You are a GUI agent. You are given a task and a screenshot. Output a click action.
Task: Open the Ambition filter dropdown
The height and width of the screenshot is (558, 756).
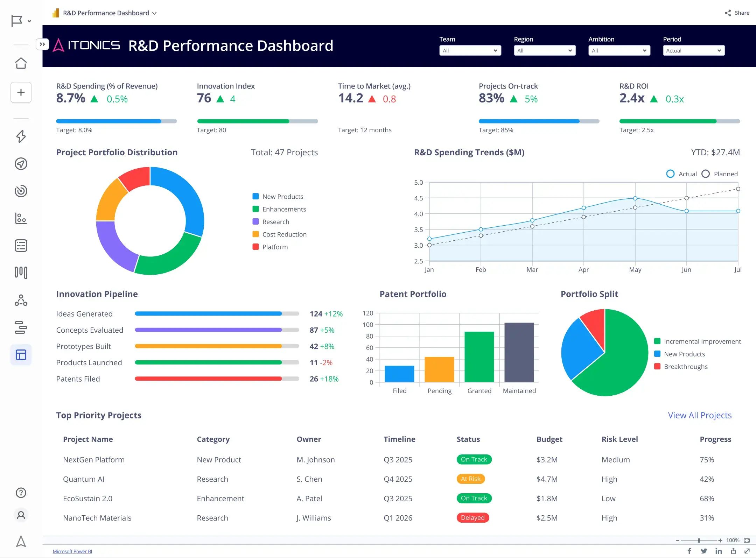pyautogui.click(x=619, y=50)
